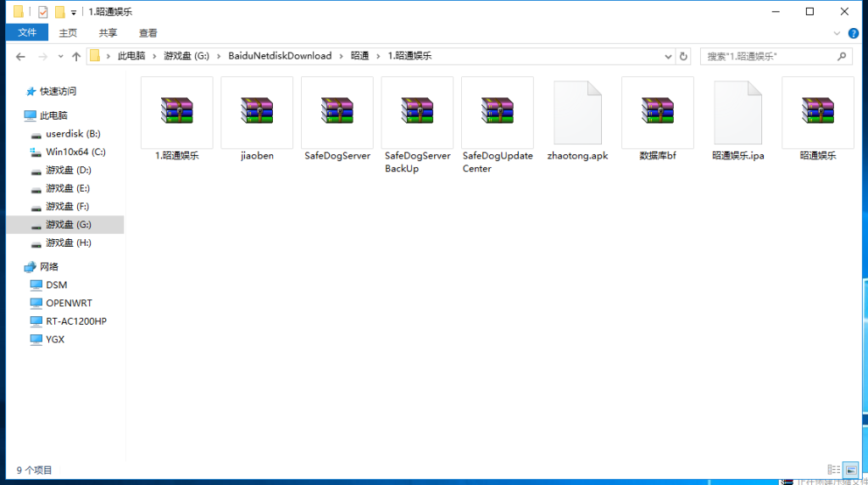Open 游戏盘 (D:) drive
The width and height of the screenshot is (868, 485).
coord(69,170)
